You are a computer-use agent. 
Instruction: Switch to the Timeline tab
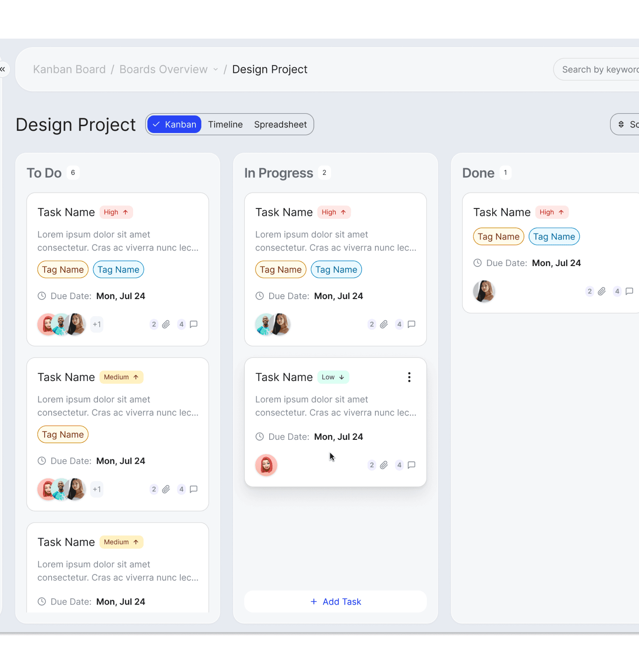pos(225,124)
